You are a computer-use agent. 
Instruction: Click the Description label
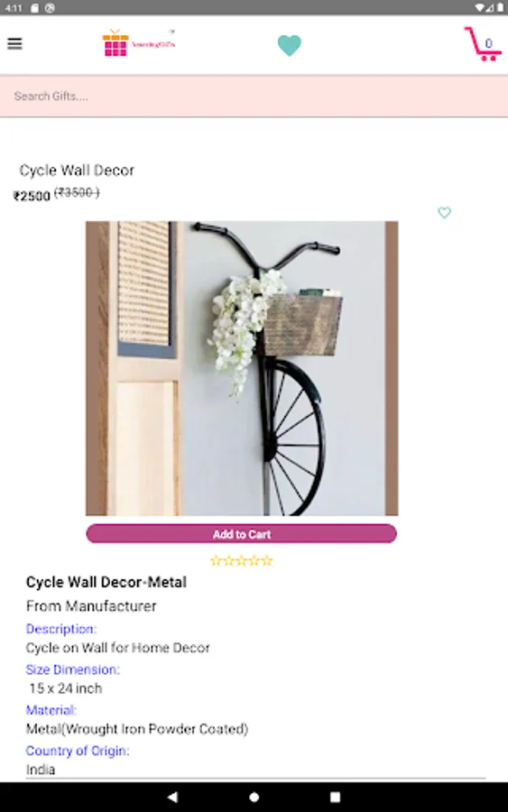click(x=61, y=629)
